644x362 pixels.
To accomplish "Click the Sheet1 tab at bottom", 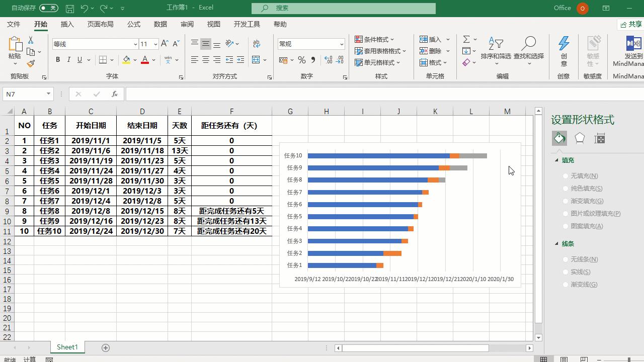I will pos(67,347).
